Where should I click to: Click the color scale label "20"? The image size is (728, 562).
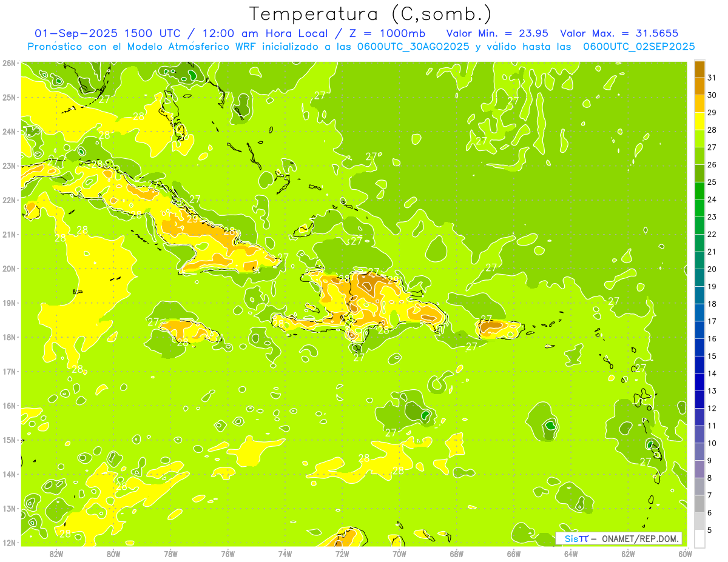[x=712, y=269]
